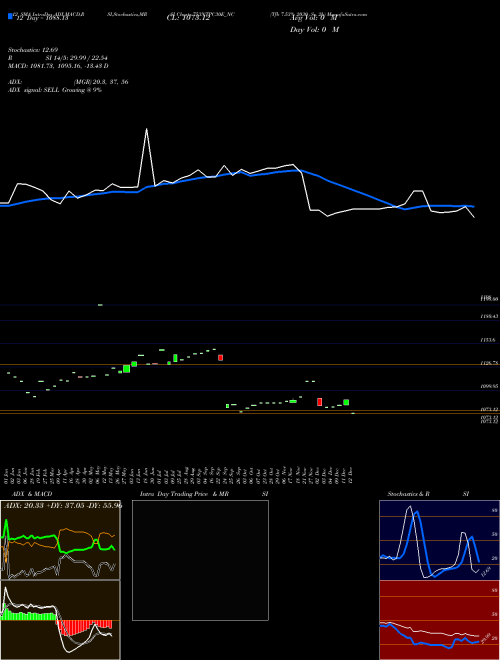
Task: Click the price axis label 1126.75
Action: pyautogui.click(x=490, y=362)
